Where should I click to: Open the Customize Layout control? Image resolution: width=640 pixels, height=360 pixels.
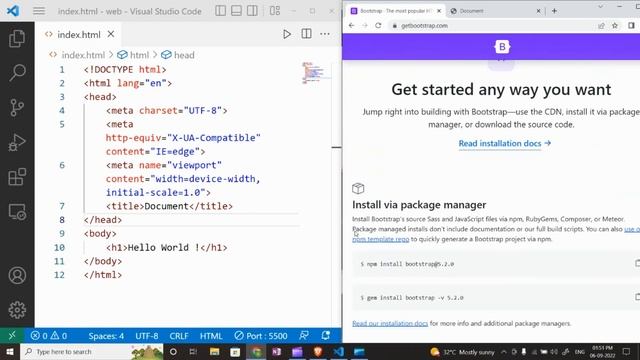pos(275,11)
